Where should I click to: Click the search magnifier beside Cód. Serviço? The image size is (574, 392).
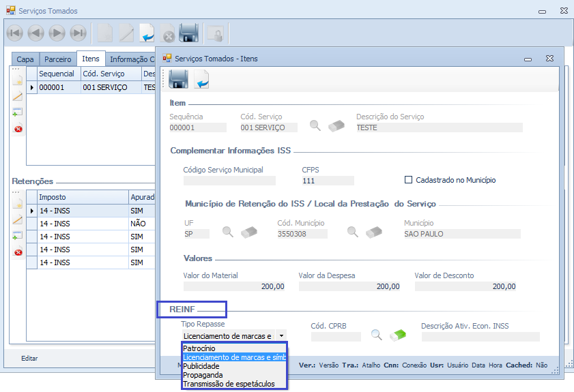pos(315,125)
